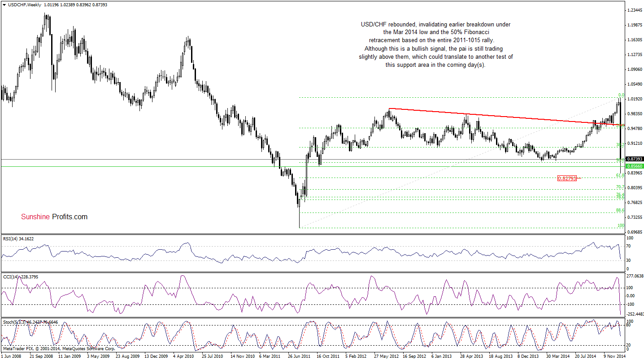Click the 16 Oct 2011 date label

point(328,356)
